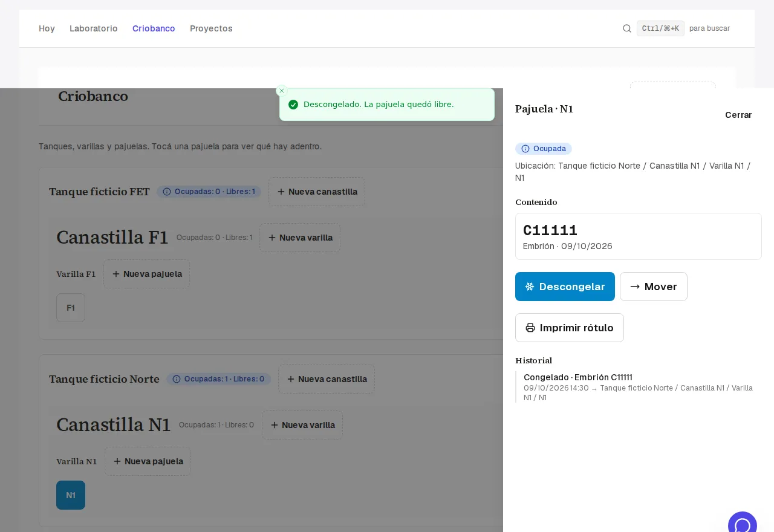The image size is (774, 532).
Task: Click the plus icon for Varilla N1's Nueva pajuela
Action: pos(117,461)
